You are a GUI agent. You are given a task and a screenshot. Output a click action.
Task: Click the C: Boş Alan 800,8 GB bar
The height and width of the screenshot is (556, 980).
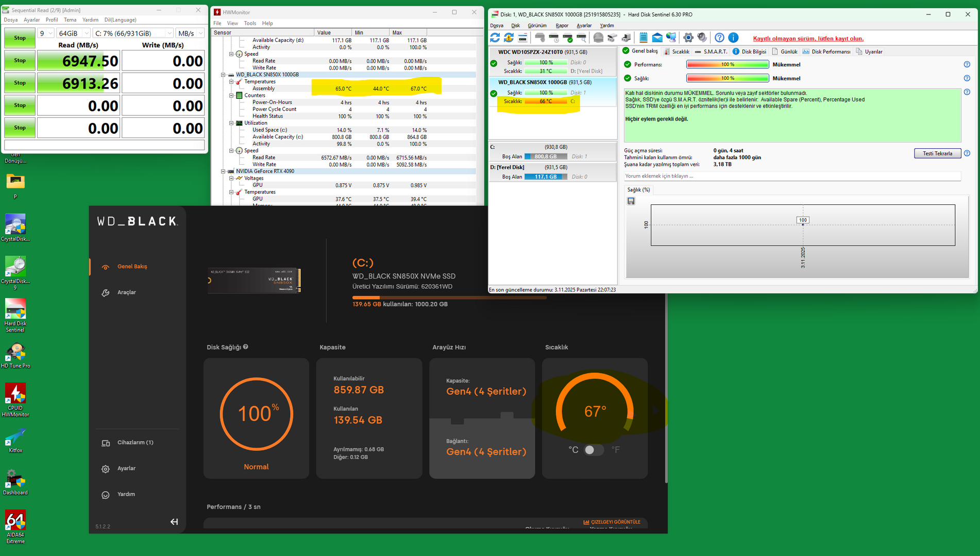(x=546, y=157)
